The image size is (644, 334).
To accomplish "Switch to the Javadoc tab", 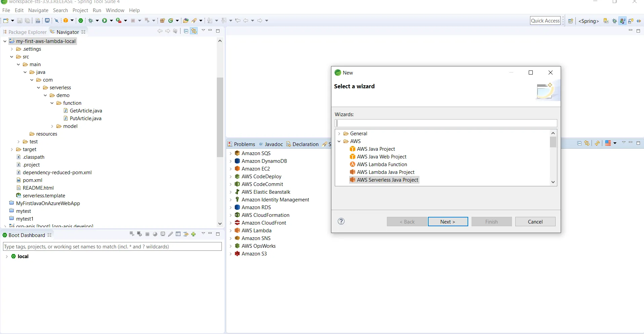I will point(271,144).
